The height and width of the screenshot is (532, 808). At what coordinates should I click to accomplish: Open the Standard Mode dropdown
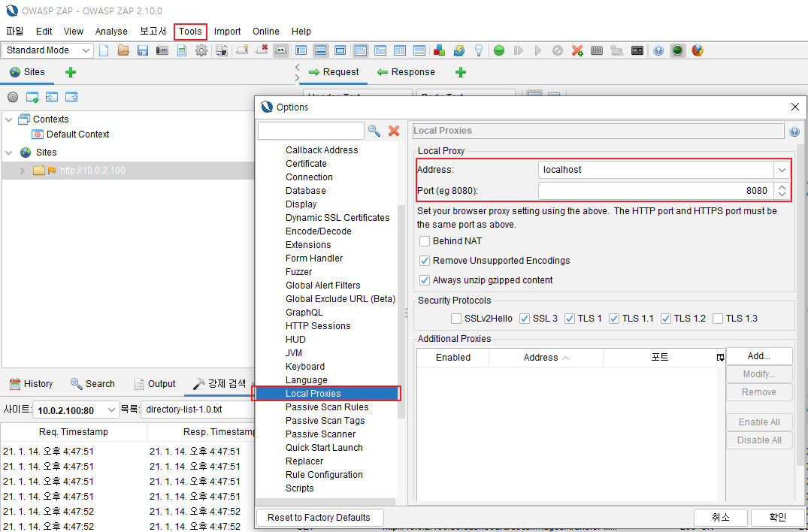pyautogui.click(x=47, y=50)
